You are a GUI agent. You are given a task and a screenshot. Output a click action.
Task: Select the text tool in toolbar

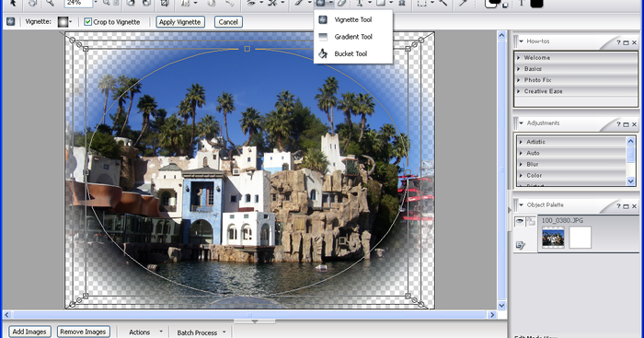[x=360, y=4]
